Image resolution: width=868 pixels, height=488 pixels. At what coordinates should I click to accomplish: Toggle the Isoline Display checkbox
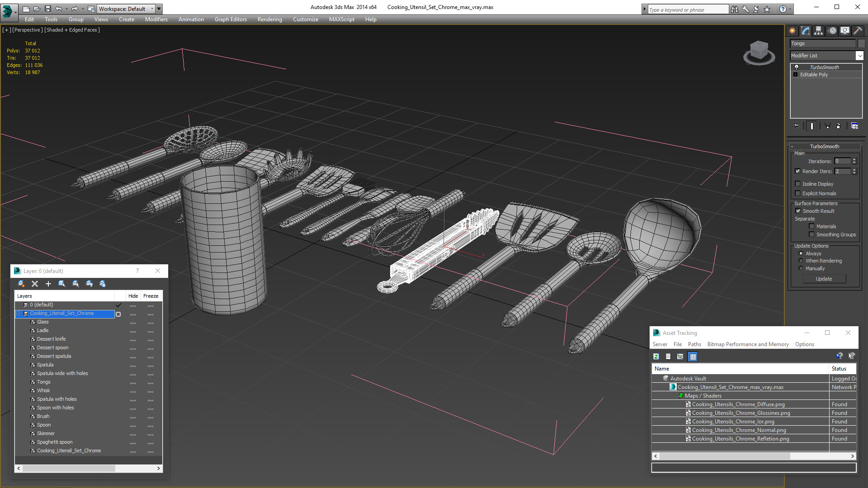pyautogui.click(x=798, y=184)
